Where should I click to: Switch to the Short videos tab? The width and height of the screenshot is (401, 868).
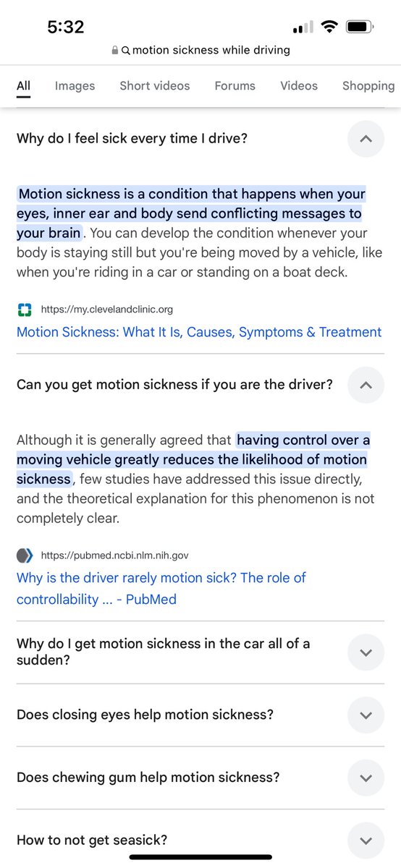pyautogui.click(x=155, y=85)
